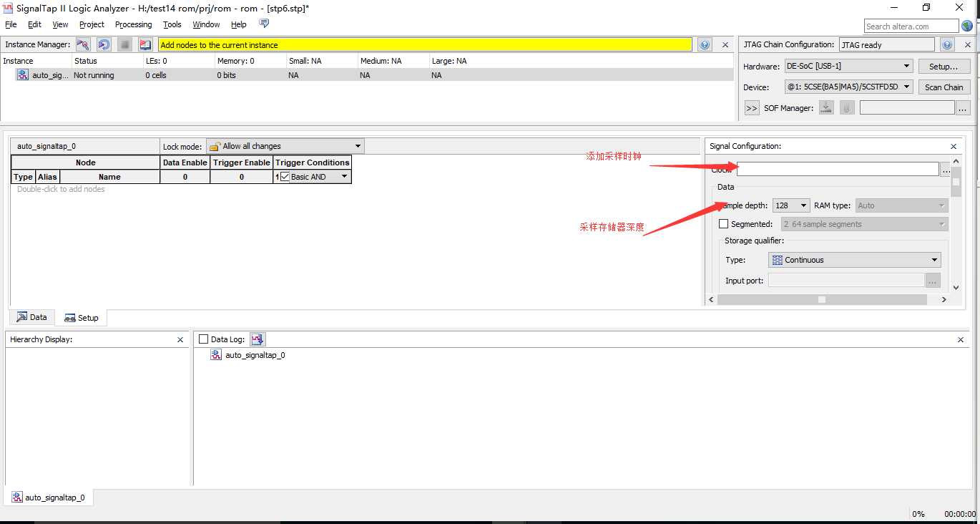Viewport: 980px width, 524px height.
Task: Expand SOF Manager with the >> button
Action: (x=752, y=108)
